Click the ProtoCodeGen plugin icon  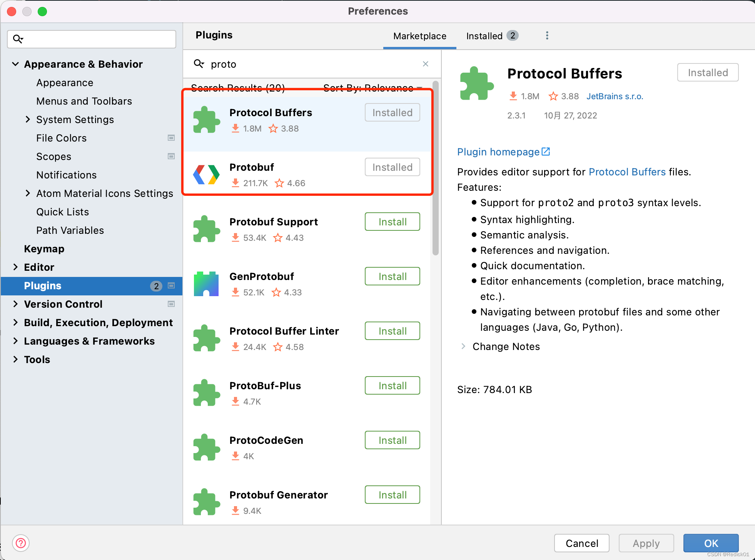click(206, 448)
